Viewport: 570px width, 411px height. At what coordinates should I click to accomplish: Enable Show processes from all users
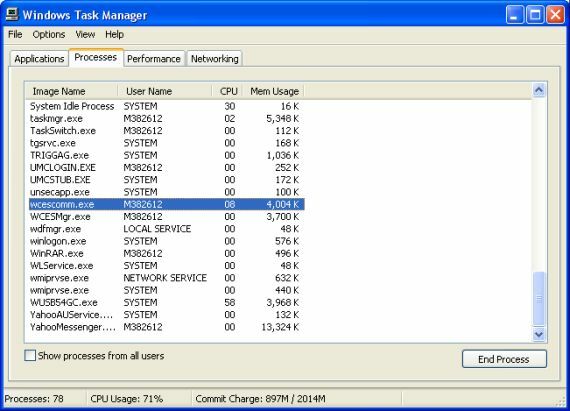tap(30, 355)
